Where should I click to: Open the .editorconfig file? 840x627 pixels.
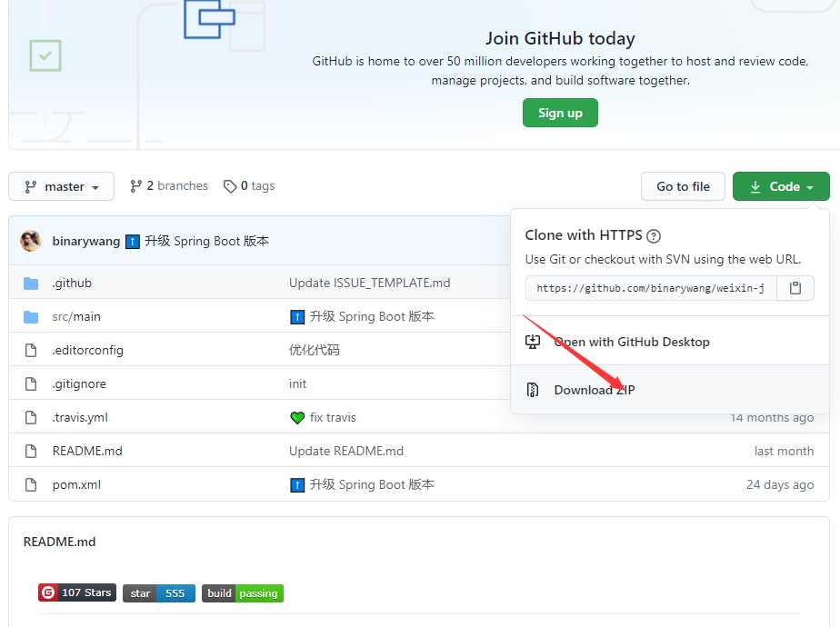87,350
